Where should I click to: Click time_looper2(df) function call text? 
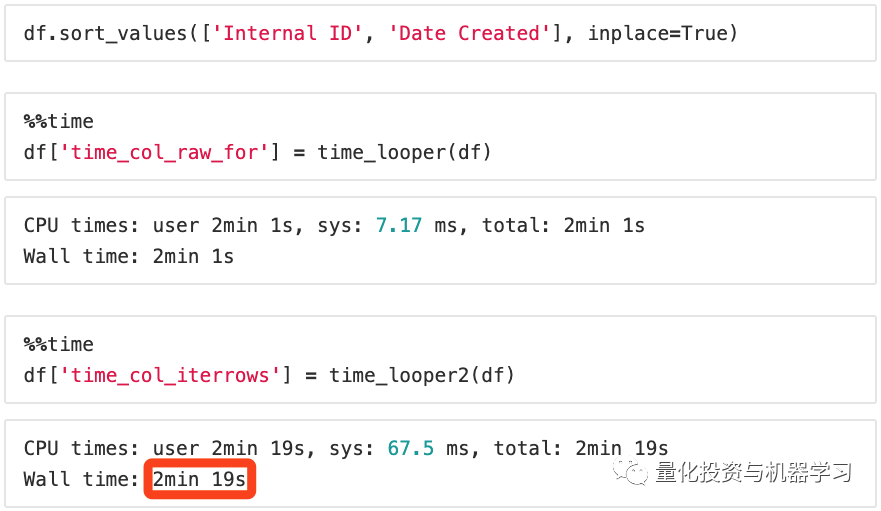coord(421,375)
